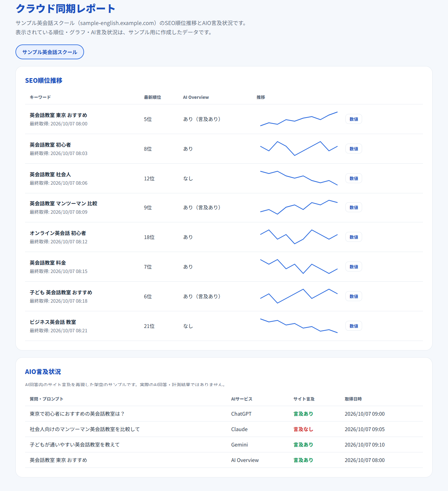Click the trend sparkline for 英会話教室 東京 おすすめ
Screen dimensions: 448x491
tap(299, 119)
